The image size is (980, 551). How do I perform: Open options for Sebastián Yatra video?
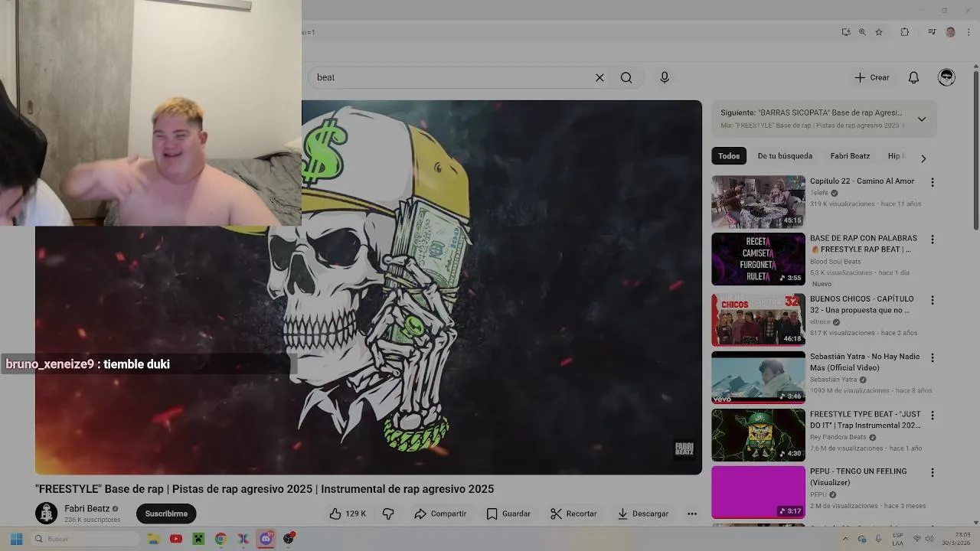[932, 357]
